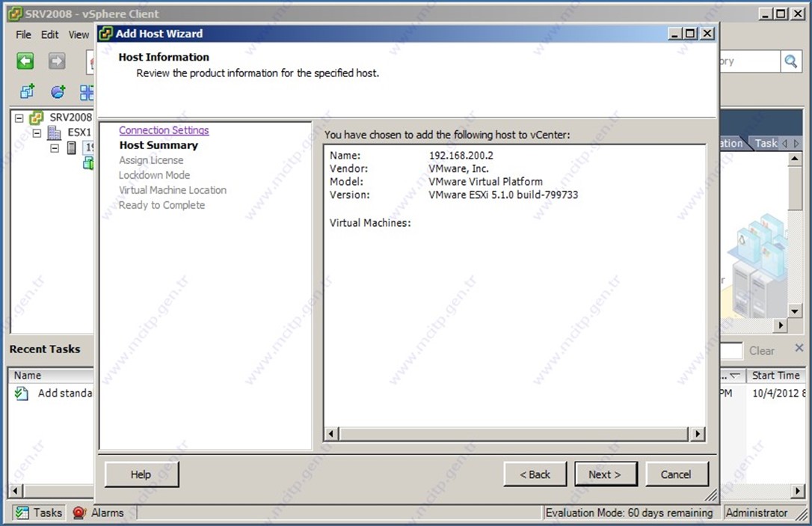This screenshot has height=526, width=812.
Task: Open the File menu
Action: point(24,34)
